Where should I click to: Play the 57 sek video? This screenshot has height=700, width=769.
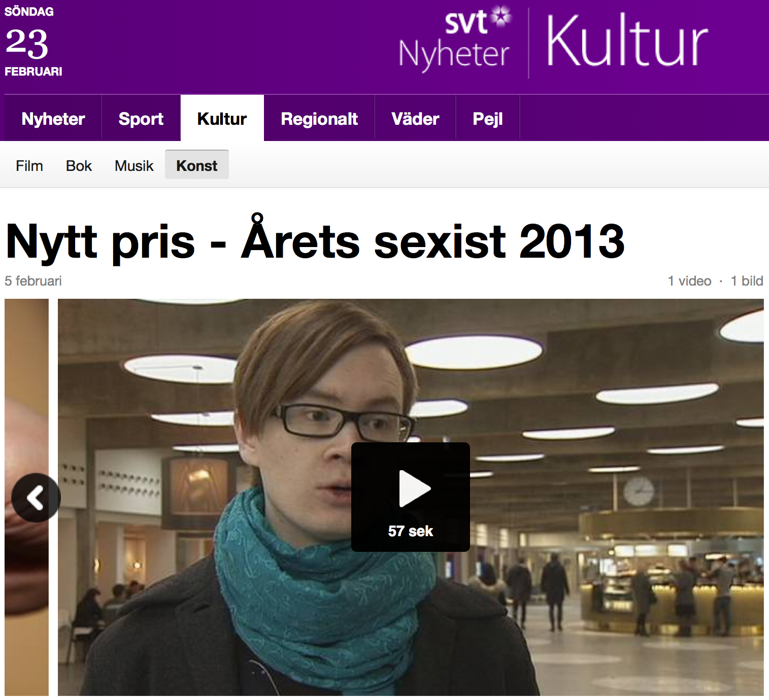(410, 497)
